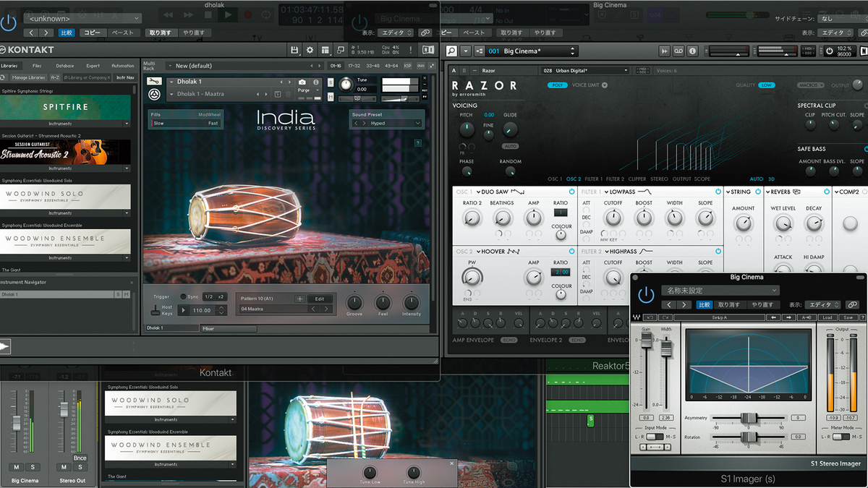The image size is (868, 488).
Task: Click the Mute button on Big Cinema channel
Action: (x=16, y=467)
